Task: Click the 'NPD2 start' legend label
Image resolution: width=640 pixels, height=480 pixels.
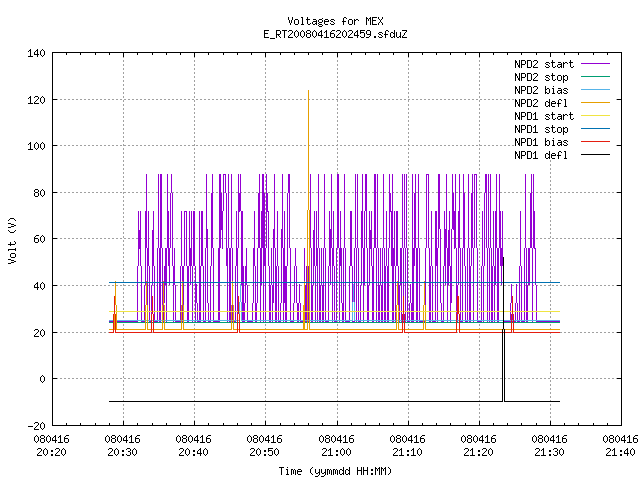Action: point(544,64)
